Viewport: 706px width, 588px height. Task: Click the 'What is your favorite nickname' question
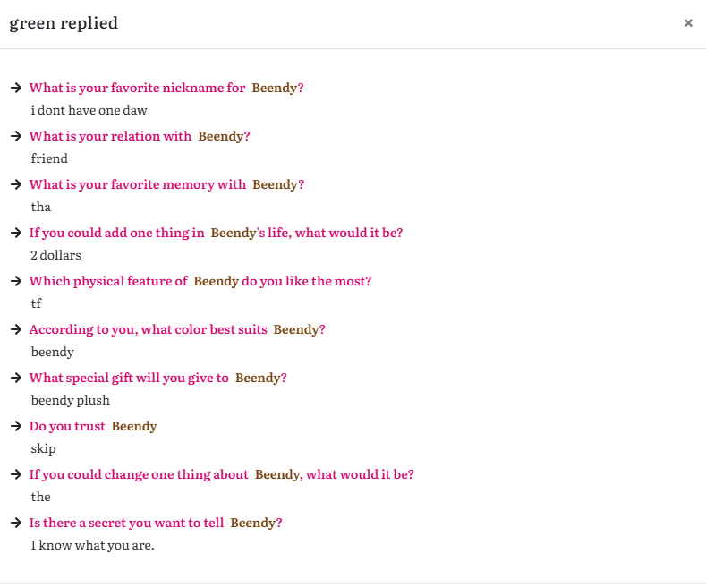[x=166, y=88]
